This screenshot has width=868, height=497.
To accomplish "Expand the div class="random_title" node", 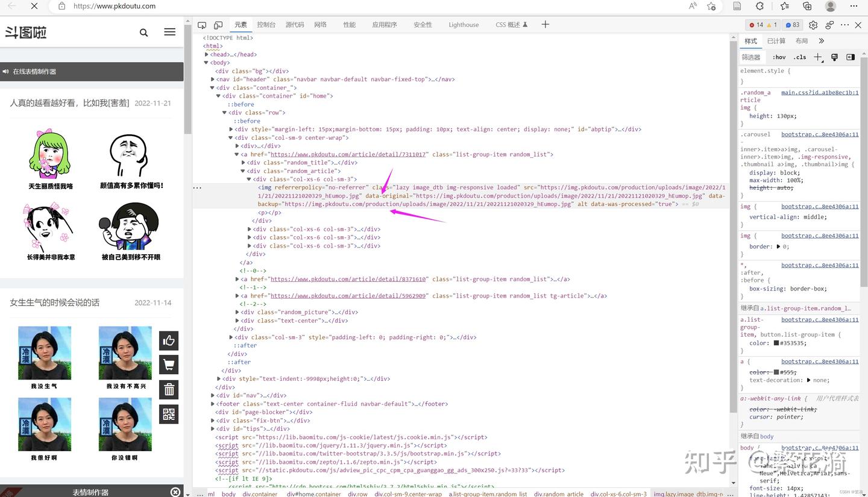I will 243,163.
